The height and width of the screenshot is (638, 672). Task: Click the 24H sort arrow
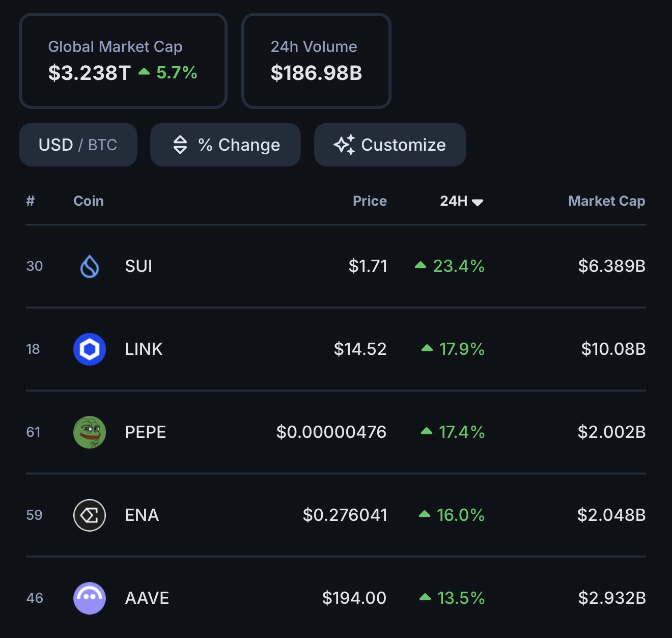[478, 202]
